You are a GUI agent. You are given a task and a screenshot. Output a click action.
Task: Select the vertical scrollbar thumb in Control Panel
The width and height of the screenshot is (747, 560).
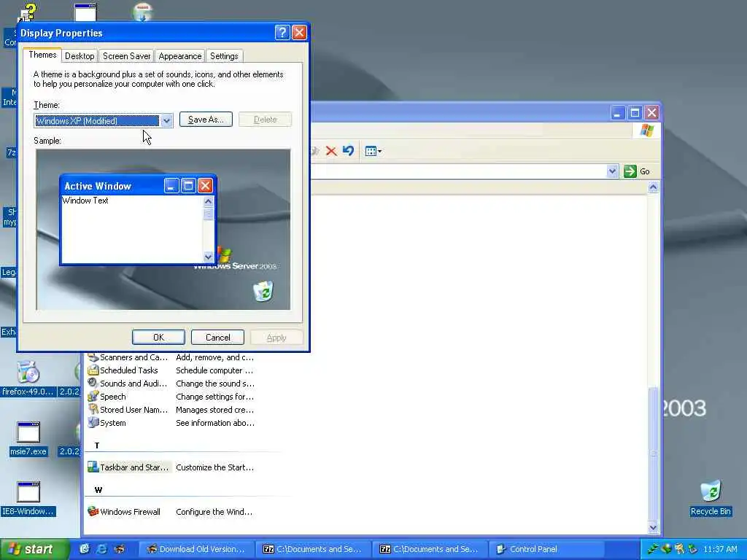[653, 454]
